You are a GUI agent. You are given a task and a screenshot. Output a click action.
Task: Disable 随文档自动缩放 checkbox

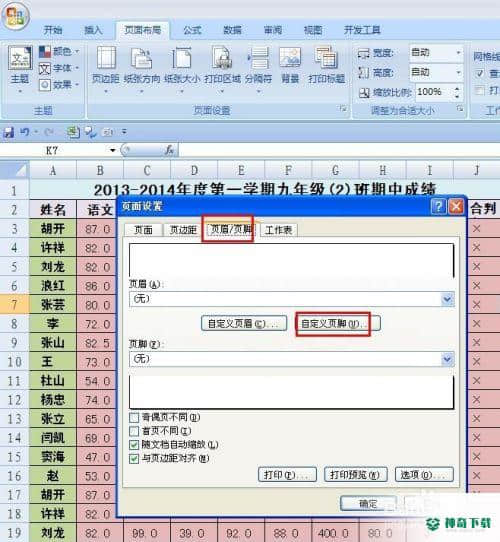pos(134,445)
